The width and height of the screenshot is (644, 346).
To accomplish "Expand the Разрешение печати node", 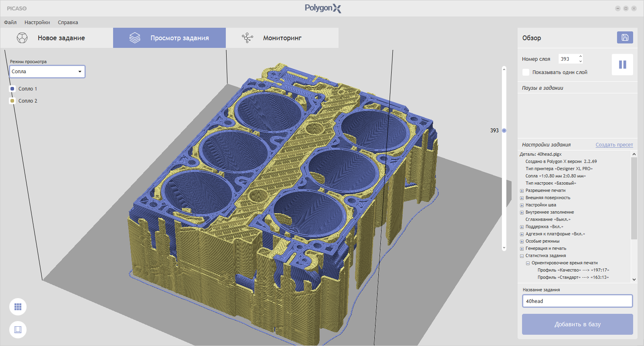I will pos(522,191).
